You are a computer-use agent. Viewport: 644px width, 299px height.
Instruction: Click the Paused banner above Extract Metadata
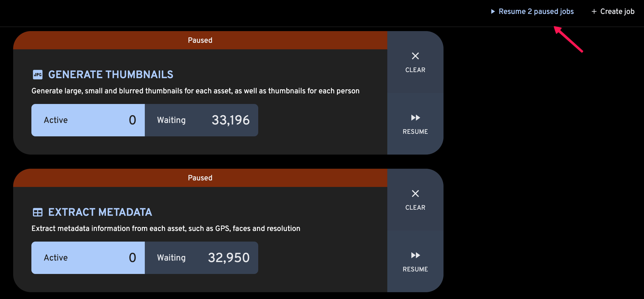[x=200, y=178]
